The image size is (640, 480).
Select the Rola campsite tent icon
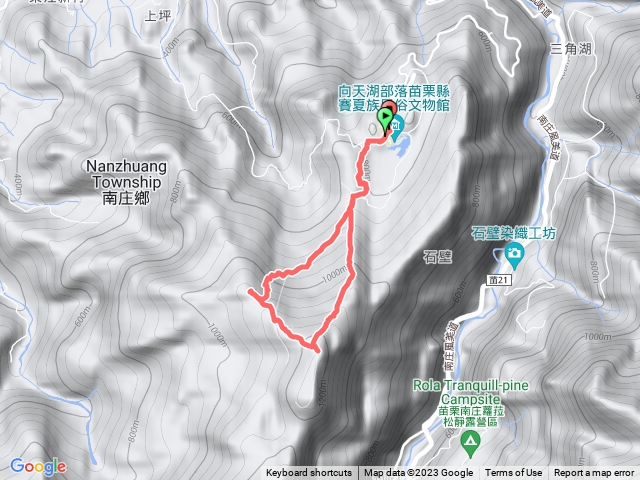(470, 444)
